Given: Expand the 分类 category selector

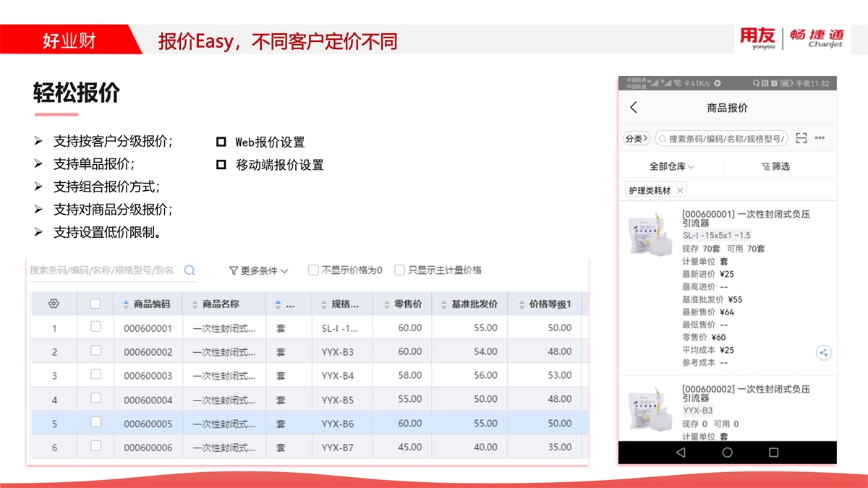Looking at the screenshot, I should coord(636,138).
